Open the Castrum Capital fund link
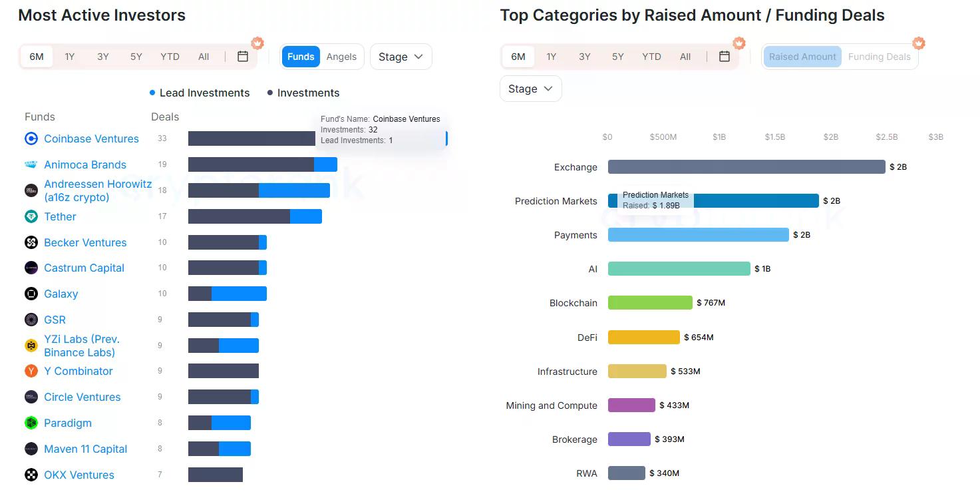This screenshot has width=980, height=496. (x=84, y=268)
